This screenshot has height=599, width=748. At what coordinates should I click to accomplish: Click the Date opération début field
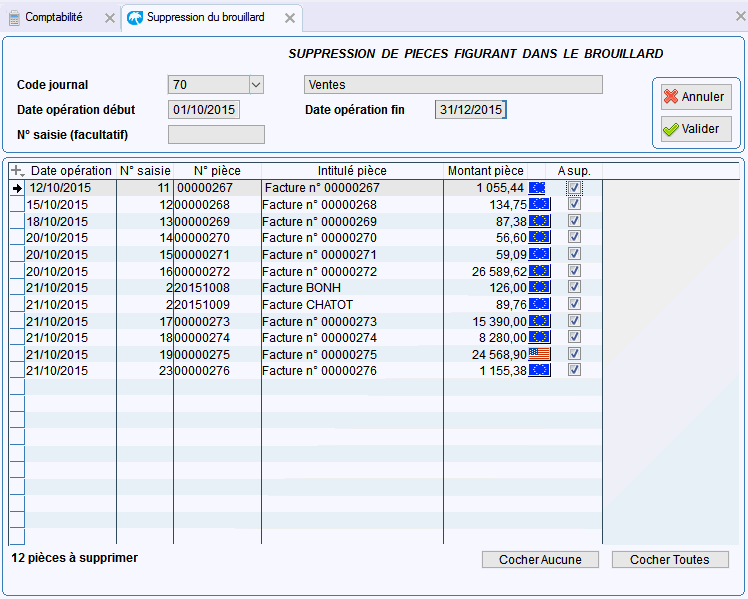click(204, 110)
